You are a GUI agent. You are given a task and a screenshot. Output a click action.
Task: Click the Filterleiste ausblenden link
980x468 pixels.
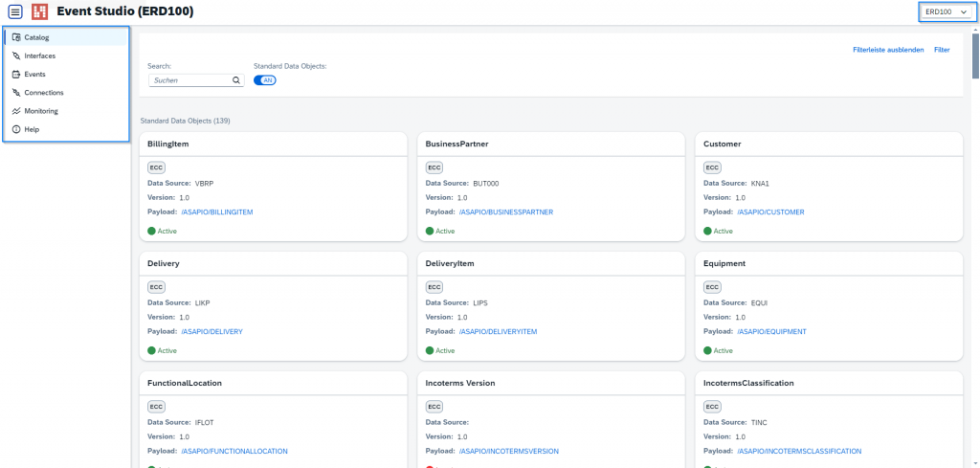click(x=886, y=49)
